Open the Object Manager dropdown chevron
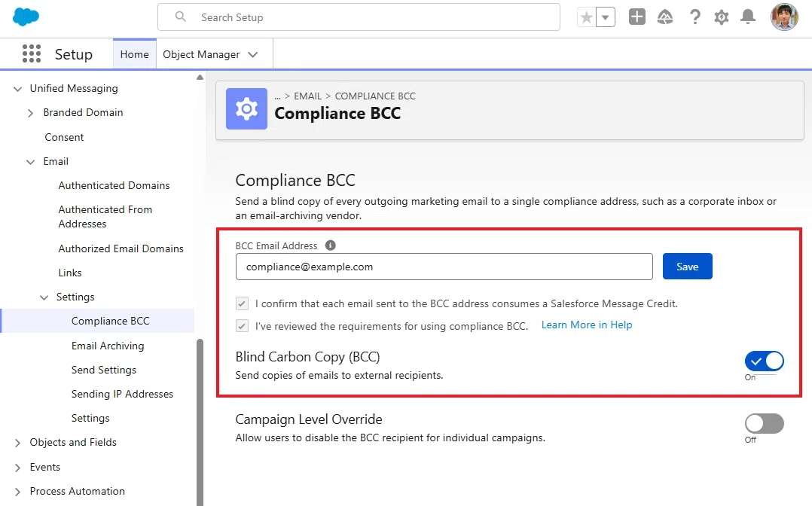Viewport: 812px width, 506px height. click(x=253, y=54)
